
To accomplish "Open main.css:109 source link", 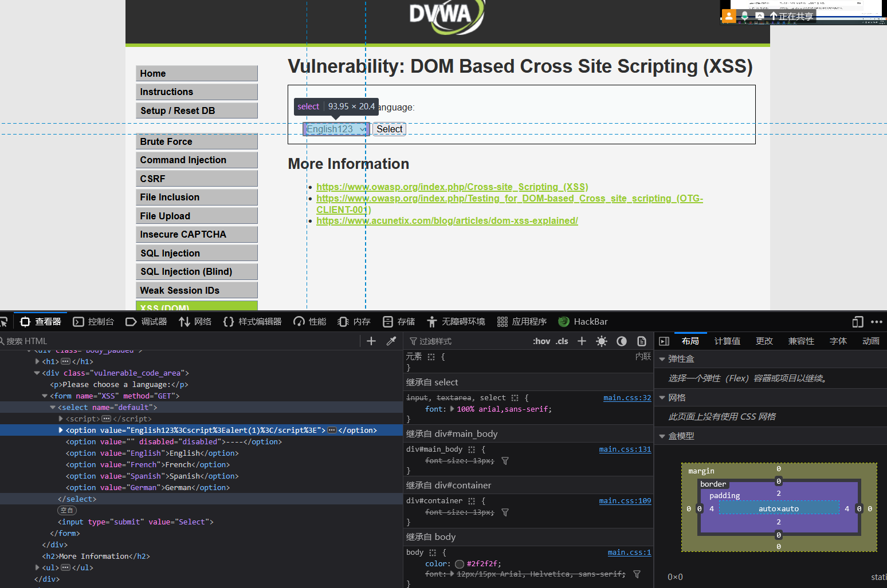I will tap(625, 501).
